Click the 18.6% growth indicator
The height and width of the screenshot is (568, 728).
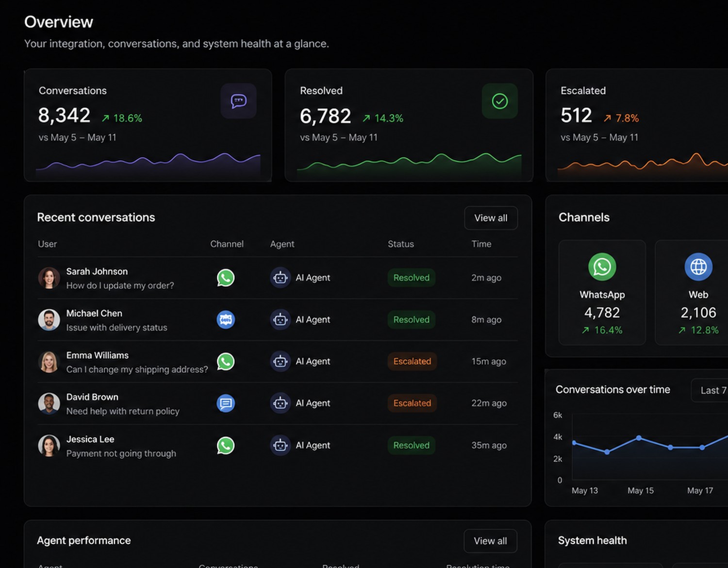coord(122,118)
